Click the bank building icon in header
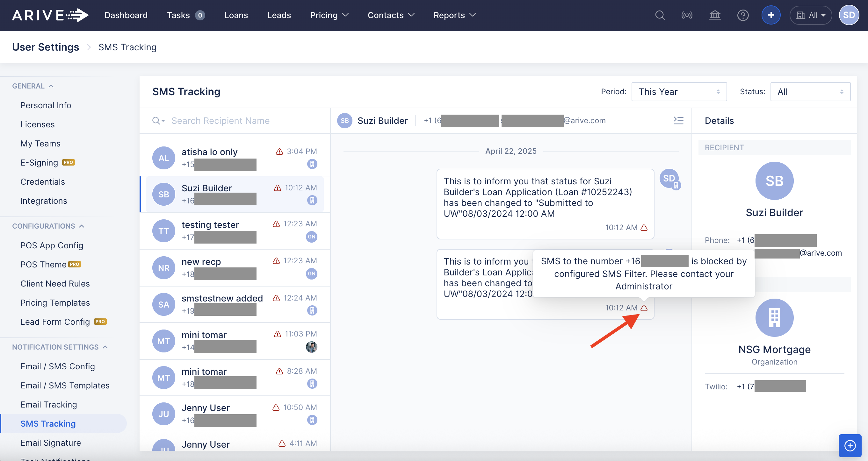This screenshot has height=461, width=868. click(x=715, y=15)
